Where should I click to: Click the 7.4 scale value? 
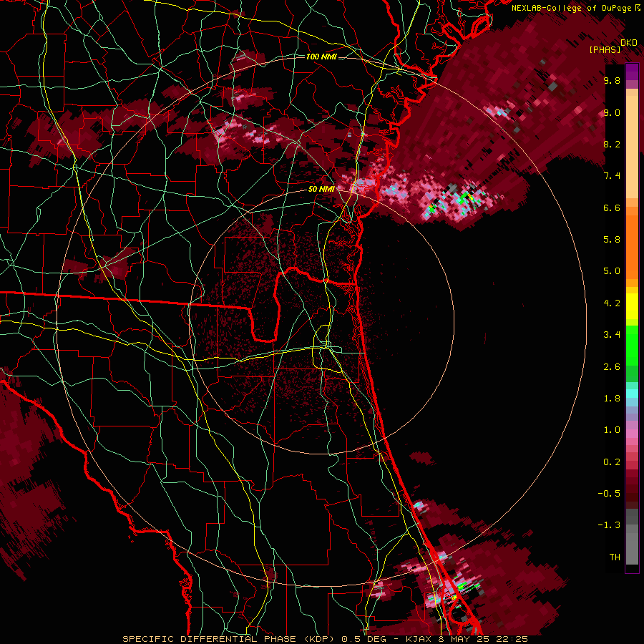click(612, 176)
